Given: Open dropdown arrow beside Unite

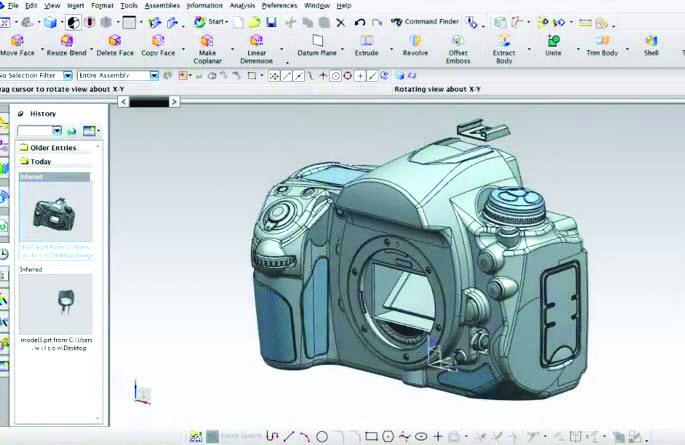Looking at the screenshot, I should pyautogui.click(x=578, y=49).
